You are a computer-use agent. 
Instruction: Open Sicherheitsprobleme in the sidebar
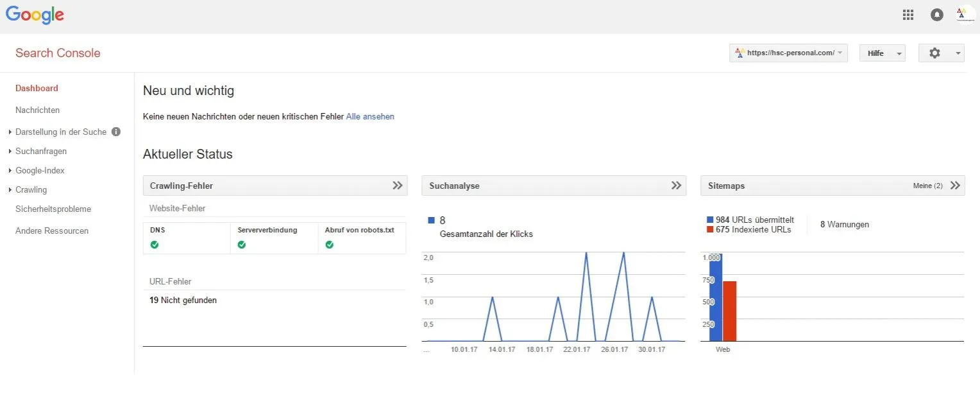[x=53, y=209]
